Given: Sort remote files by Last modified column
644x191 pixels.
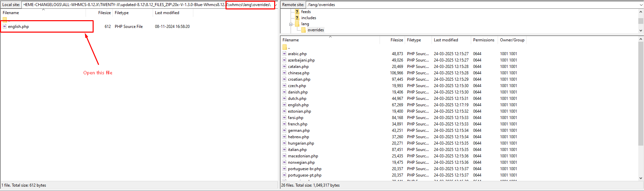Looking at the screenshot, I should (446, 40).
